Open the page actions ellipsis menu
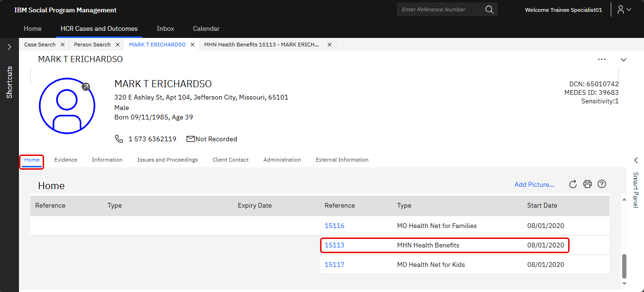The height and width of the screenshot is (292, 644). point(602,59)
